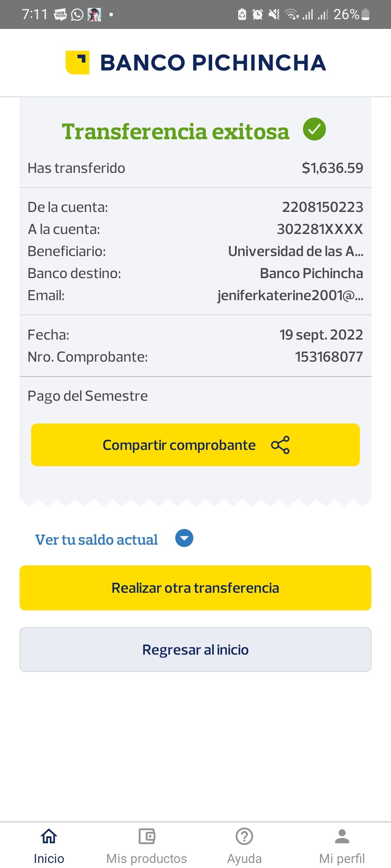
Task: Tap the Banco Pichincha yellow logo icon
Action: (x=77, y=63)
